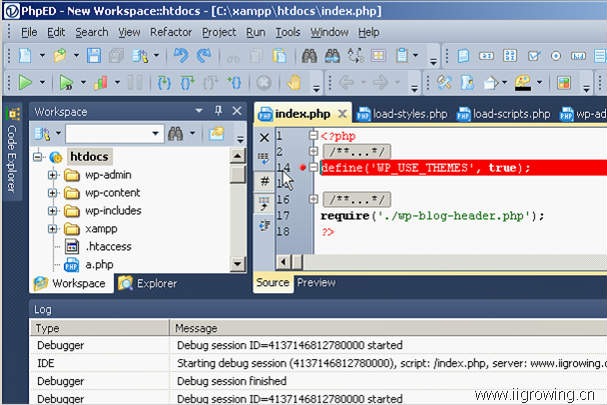Switch to the load-styles.php tab
Image resolution: width=607 pixels, height=405 pixels.
(401, 114)
